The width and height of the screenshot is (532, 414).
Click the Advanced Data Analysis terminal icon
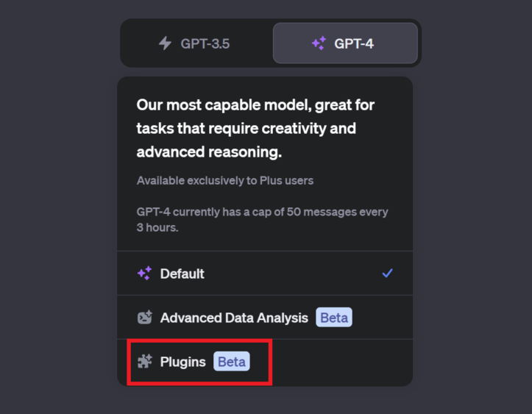click(144, 318)
